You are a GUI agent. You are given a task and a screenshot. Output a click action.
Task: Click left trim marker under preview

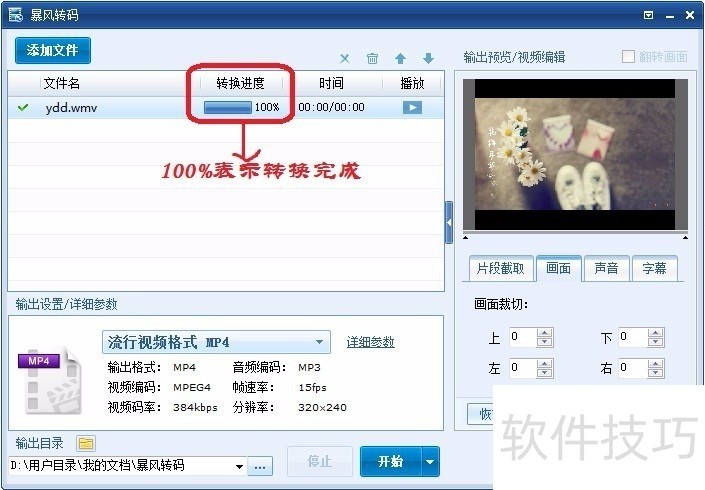(x=466, y=237)
